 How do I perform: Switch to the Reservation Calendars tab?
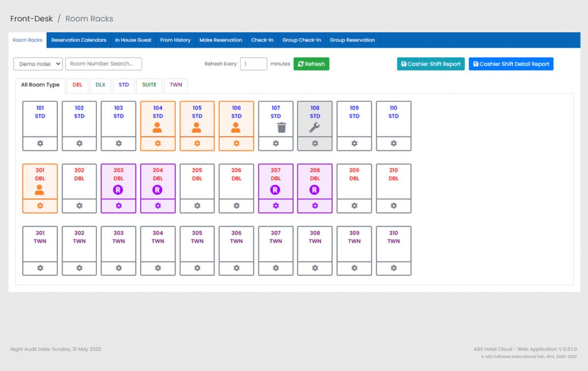[79, 40]
